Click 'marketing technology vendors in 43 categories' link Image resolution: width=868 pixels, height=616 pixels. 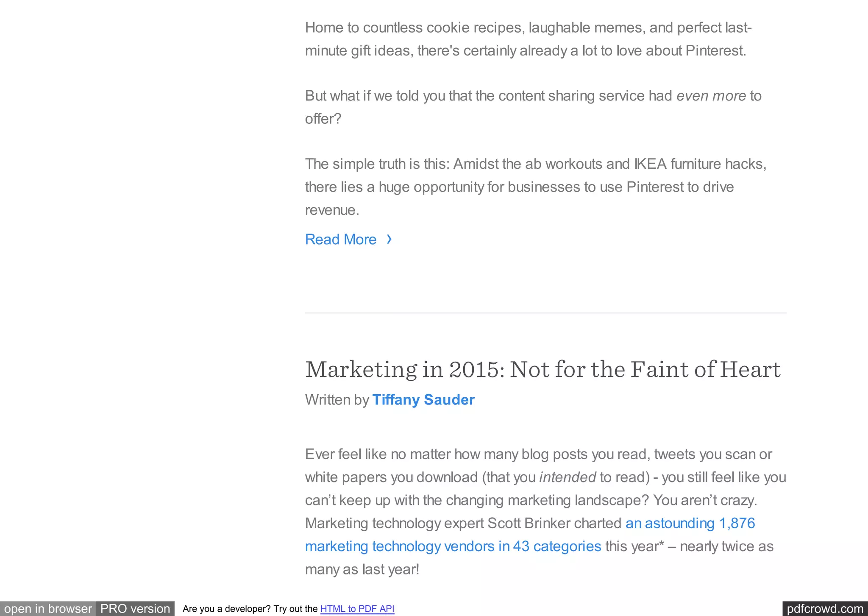[x=453, y=546]
